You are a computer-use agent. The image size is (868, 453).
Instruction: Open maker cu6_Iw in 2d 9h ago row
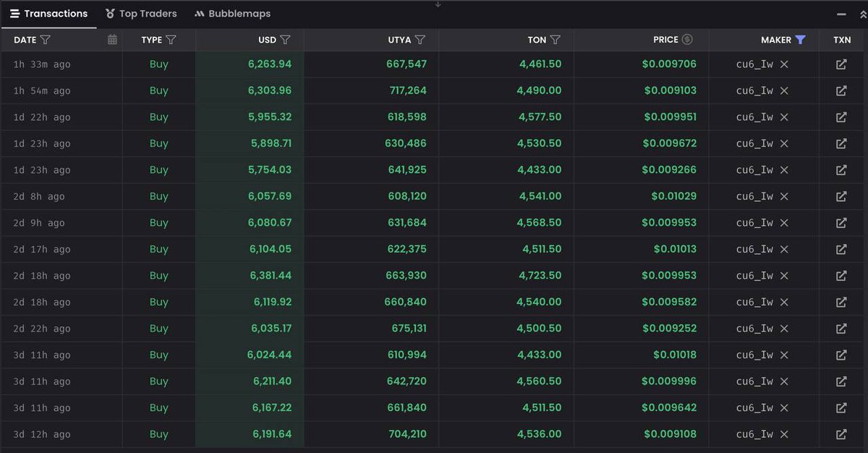pyautogui.click(x=754, y=223)
